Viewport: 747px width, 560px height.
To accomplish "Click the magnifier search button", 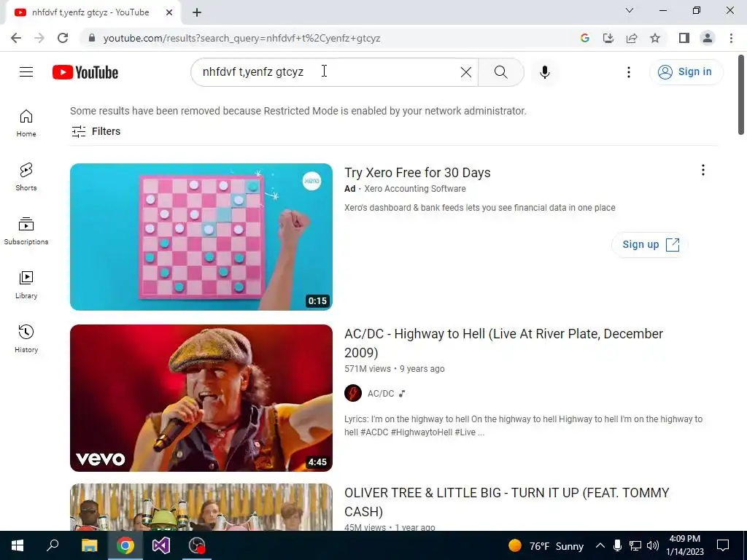I will click(500, 72).
